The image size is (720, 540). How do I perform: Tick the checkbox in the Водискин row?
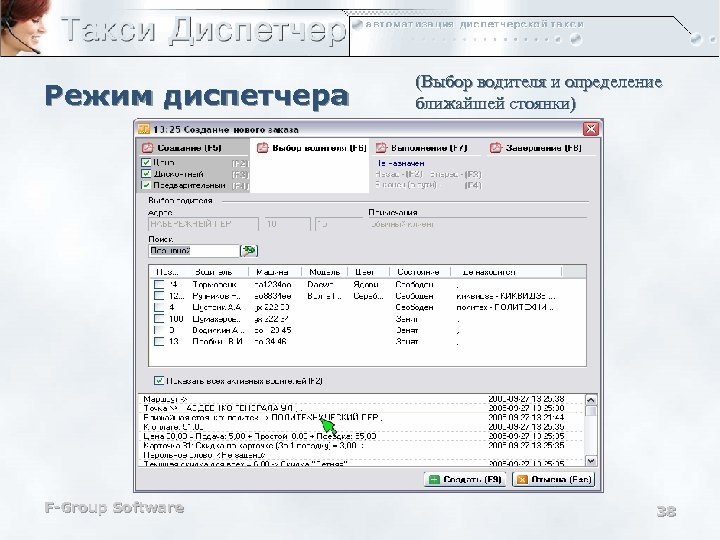coord(159,330)
